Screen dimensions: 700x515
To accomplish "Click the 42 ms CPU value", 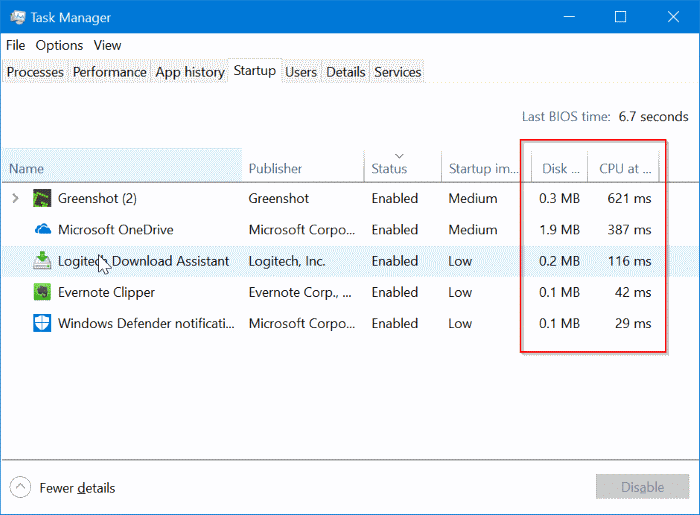I will [633, 292].
